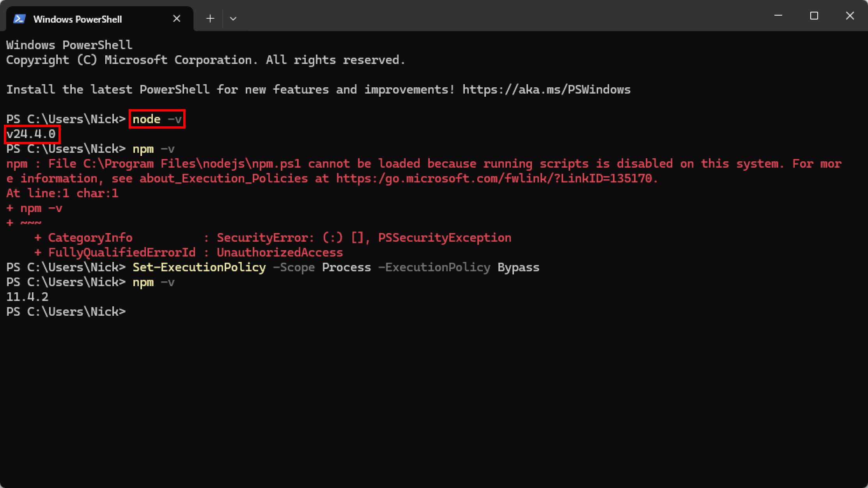Close the terminal window
Viewport: 868px width, 488px height.
pos(850,16)
